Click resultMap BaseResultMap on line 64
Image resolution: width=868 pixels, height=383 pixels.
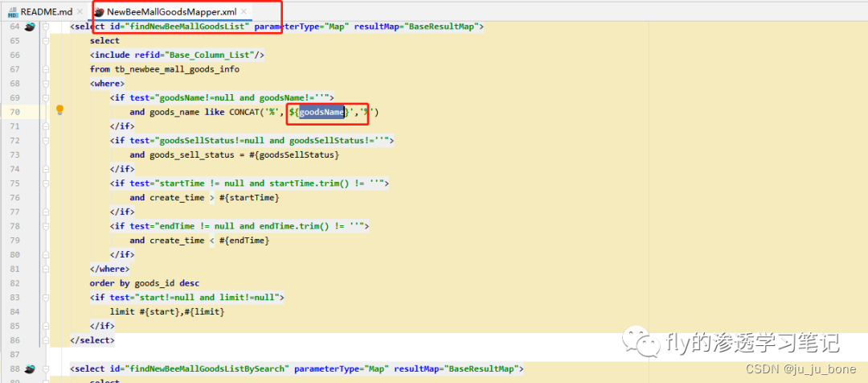tap(419, 27)
